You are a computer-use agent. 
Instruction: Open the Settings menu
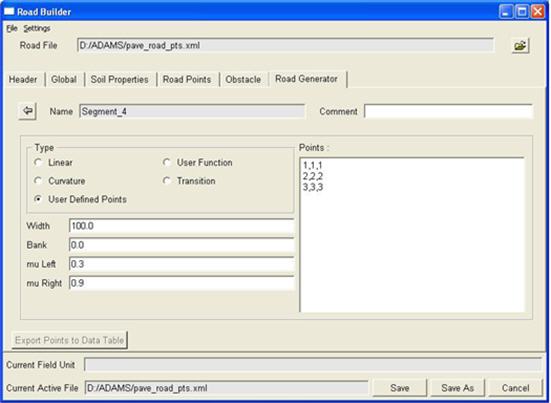click(x=37, y=28)
